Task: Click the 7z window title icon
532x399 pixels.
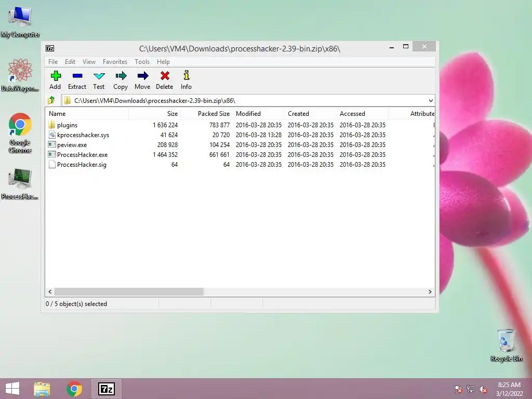Action: pyautogui.click(x=50, y=48)
